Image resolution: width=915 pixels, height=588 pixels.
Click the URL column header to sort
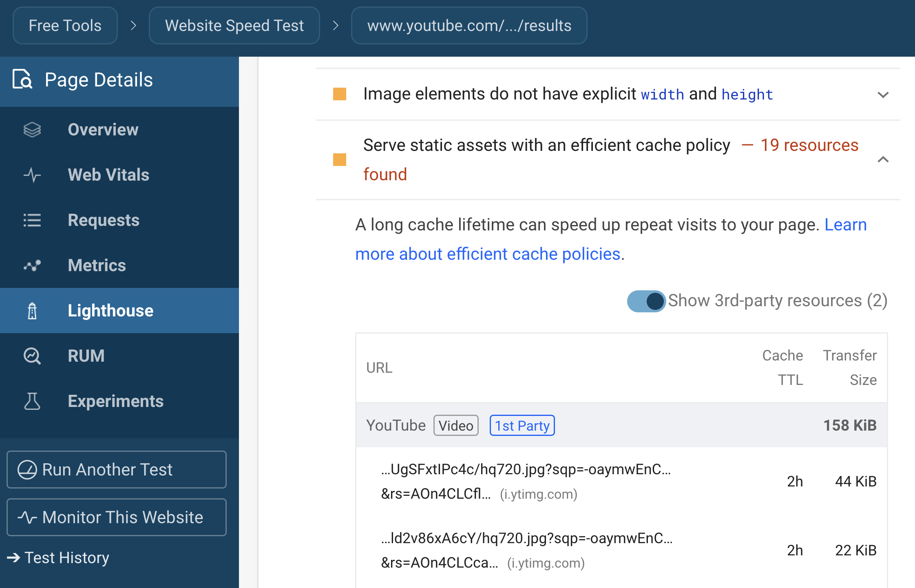[x=378, y=367]
